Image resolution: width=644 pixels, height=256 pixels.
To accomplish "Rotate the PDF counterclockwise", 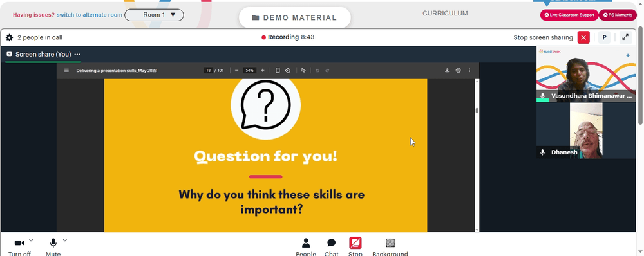I will (288, 71).
